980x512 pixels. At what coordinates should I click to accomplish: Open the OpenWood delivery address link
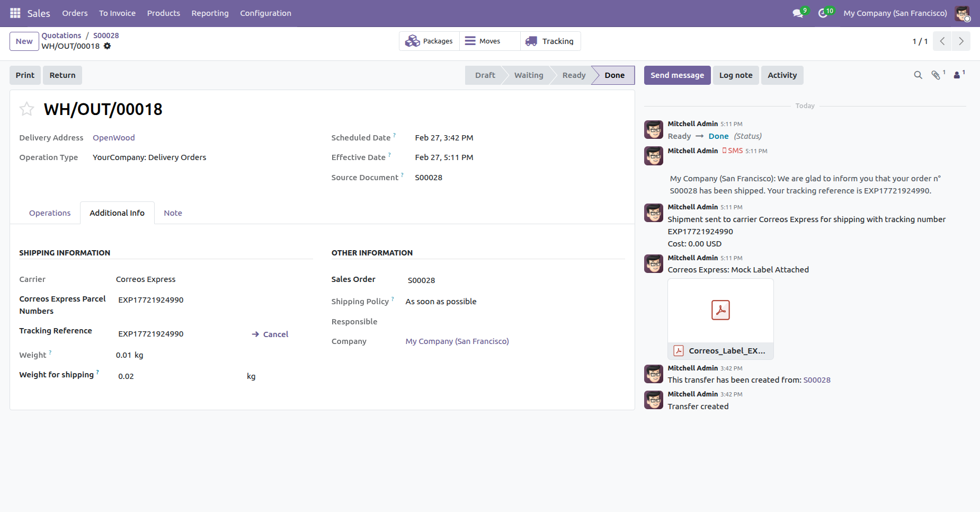(x=114, y=138)
